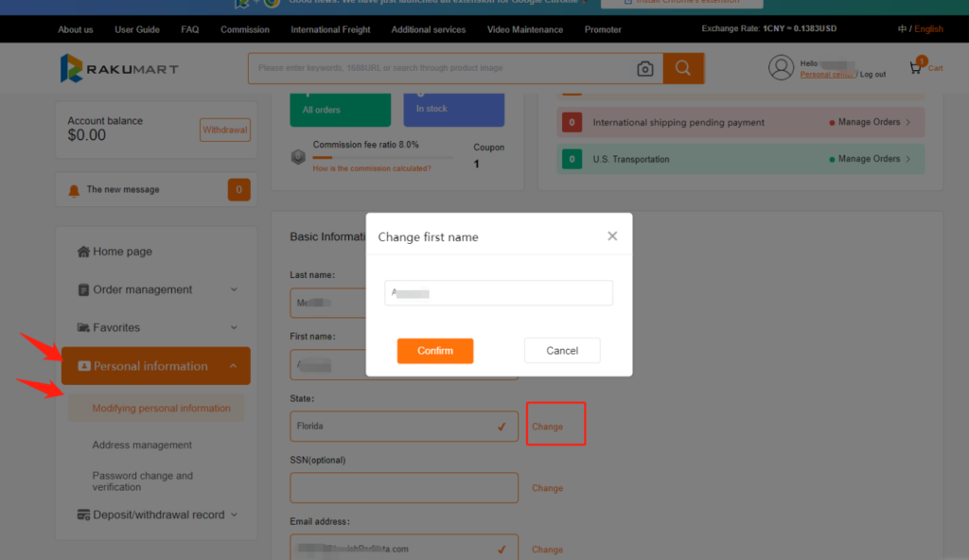
Task: Go to the FAQ page
Action: click(x=189, y=29)
